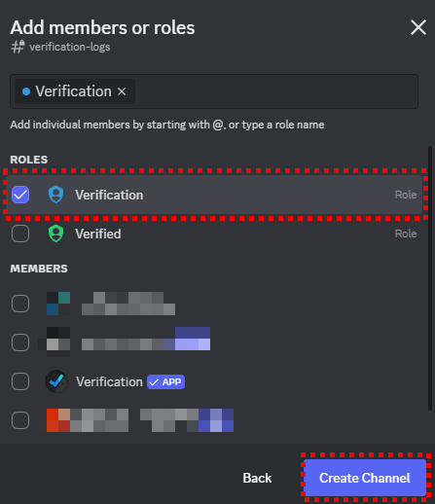The width and height of the screenshot is (435, 504).
Task: Click the verified APP badge next to Verification
Action: [x=165, y=381]
